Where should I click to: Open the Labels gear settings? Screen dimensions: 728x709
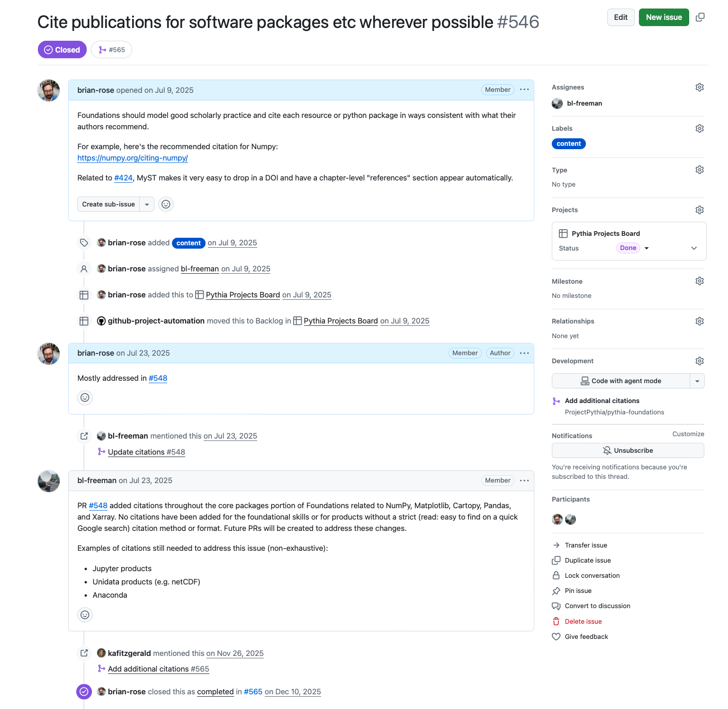point(699,128)
